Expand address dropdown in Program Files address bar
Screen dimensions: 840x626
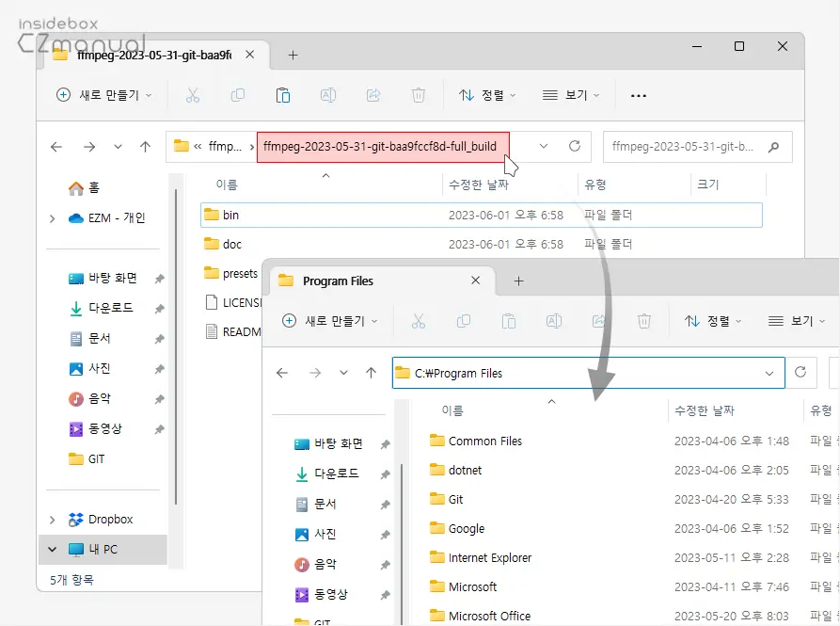(769, 373)
